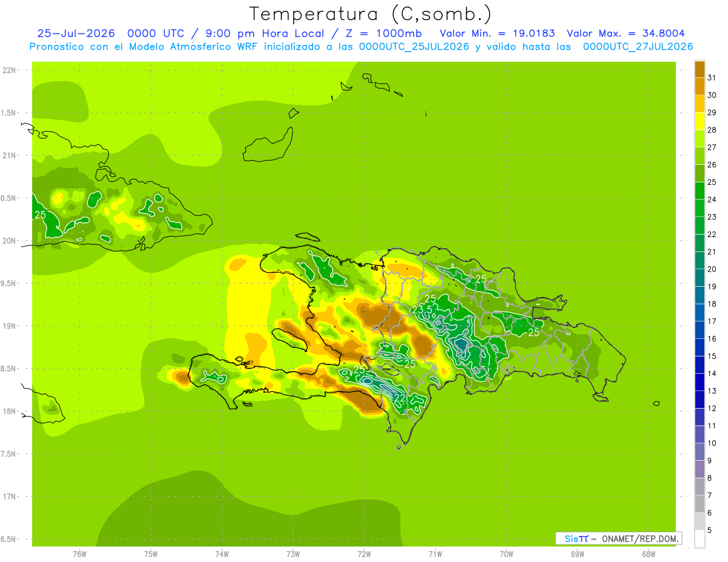Screen dimensions: 728x562
Task: Click the 76W longitude axis label
Action: 79,554
